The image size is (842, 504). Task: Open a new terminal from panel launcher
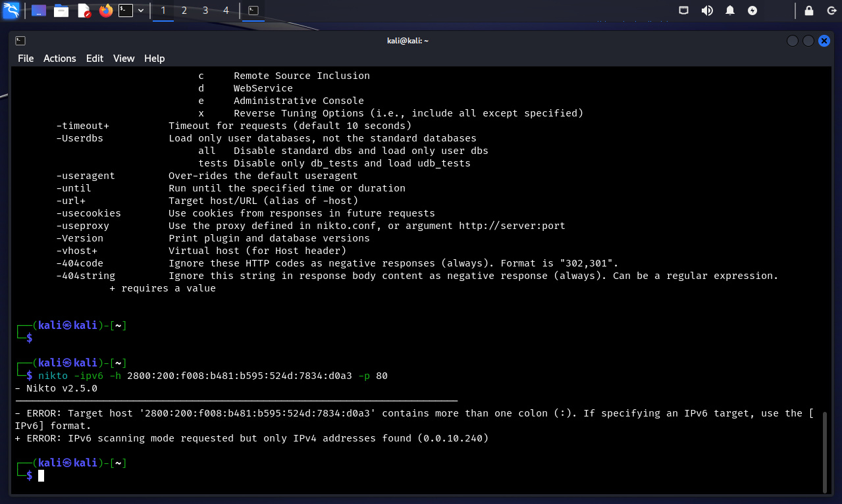[126, 11]
